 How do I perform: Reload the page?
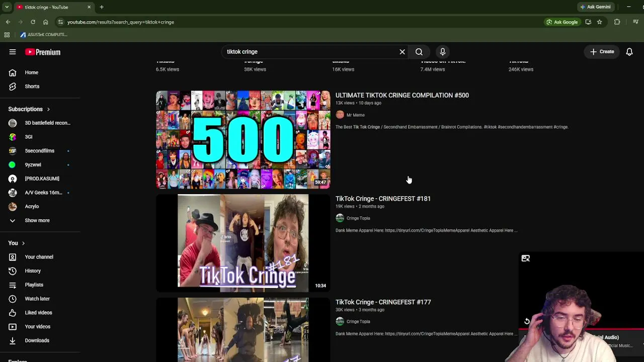pyautogui.click(x=33, y=22)
